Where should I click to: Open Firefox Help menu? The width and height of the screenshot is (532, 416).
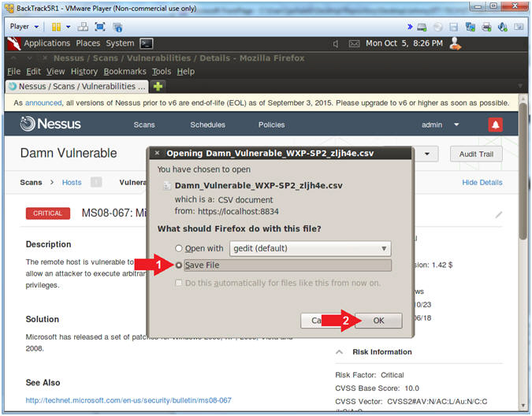click(186, 72)
